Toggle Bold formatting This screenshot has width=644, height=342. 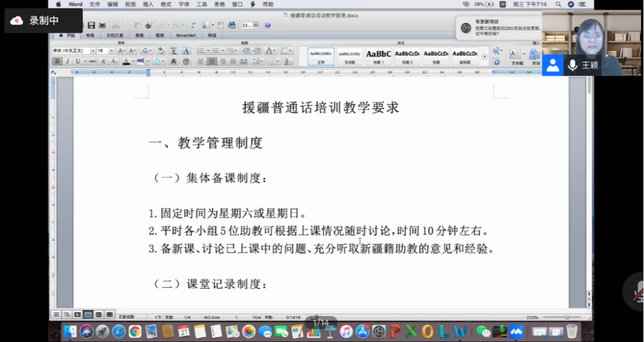(57, 61)
